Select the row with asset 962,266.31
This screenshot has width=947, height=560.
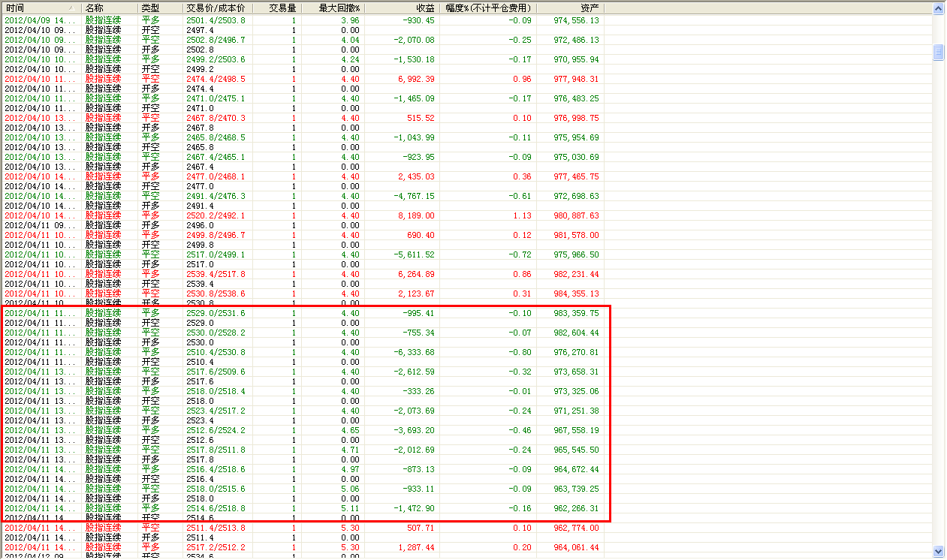[x=300, y=508]
